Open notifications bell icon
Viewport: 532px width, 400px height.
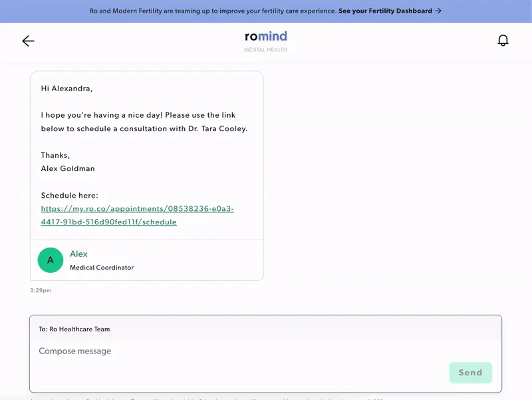[x=503, y=41]
